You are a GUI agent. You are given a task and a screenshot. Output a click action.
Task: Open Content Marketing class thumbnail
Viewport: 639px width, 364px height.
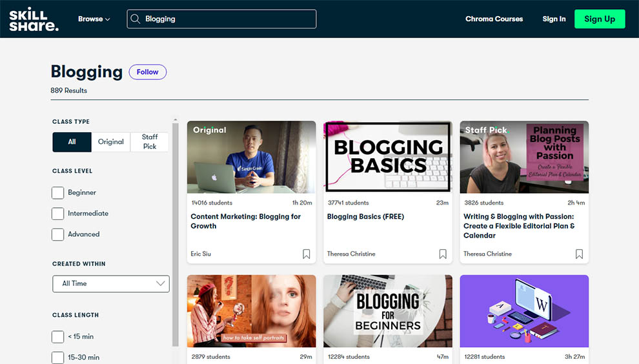252,157
